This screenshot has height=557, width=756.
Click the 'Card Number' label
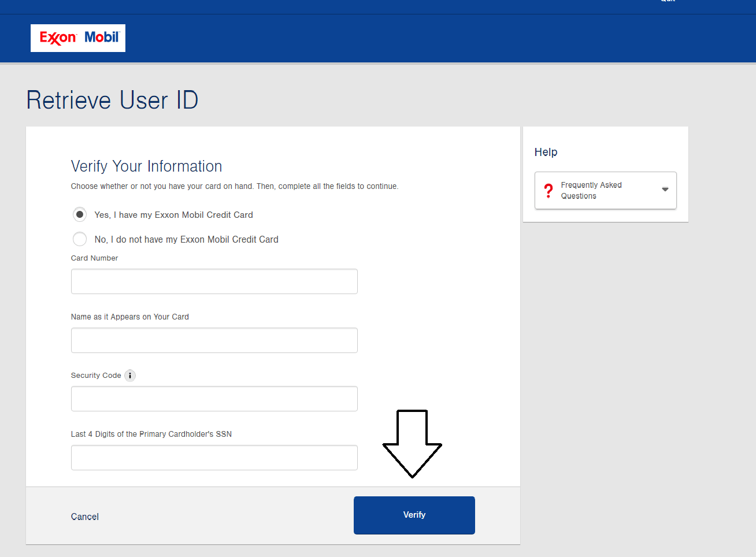(94, 258)
